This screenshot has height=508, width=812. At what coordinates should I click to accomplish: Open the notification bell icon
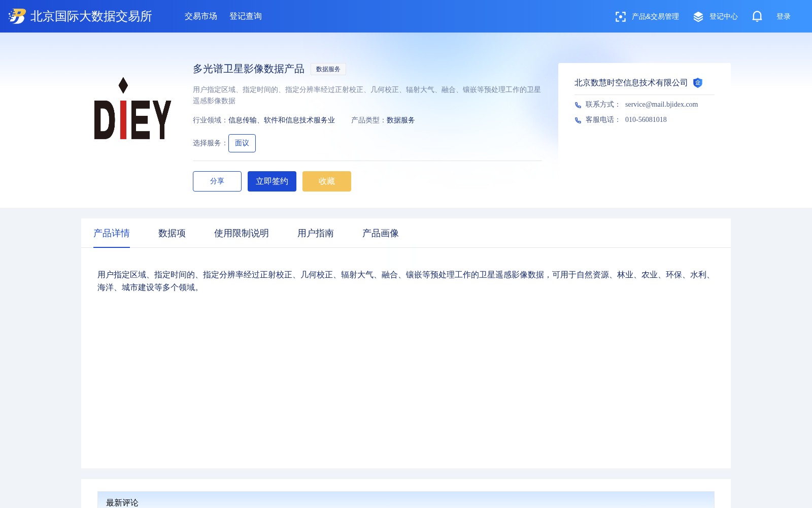click(757, 16)
